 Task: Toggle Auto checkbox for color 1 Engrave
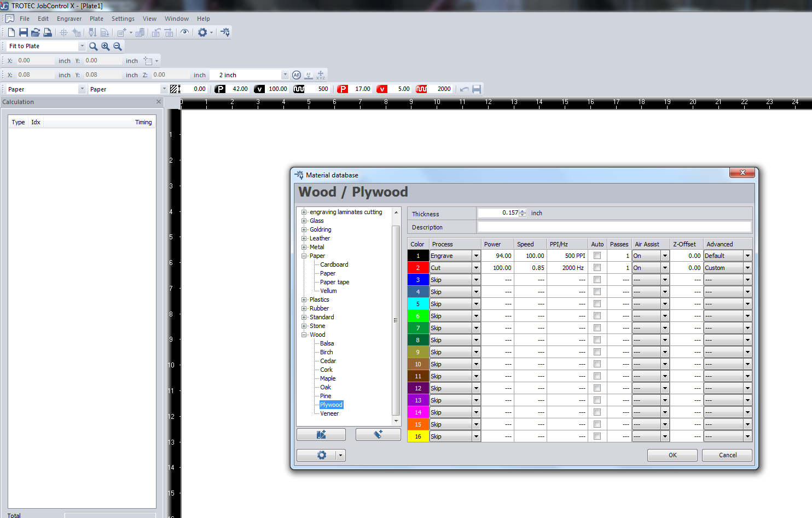pos(597,256)
